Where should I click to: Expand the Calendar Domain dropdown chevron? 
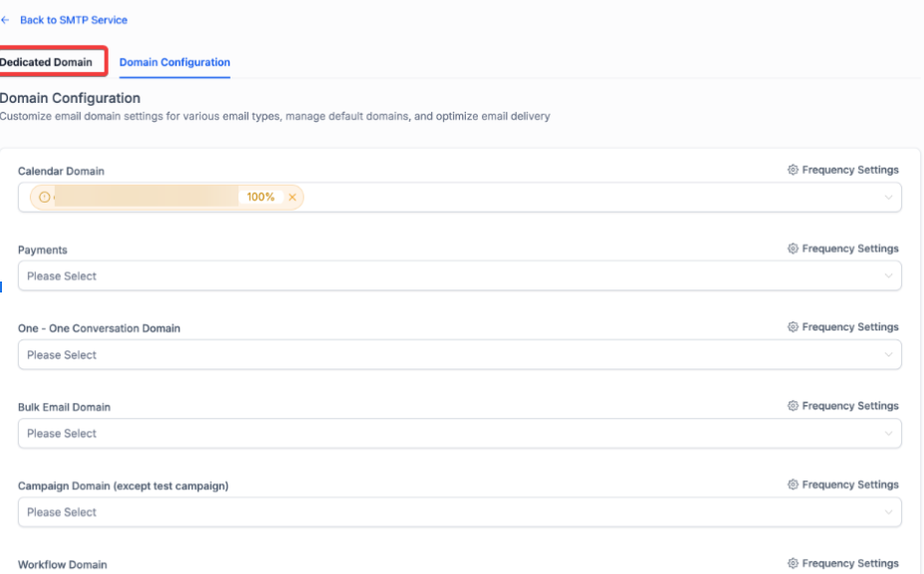(888, 198)
